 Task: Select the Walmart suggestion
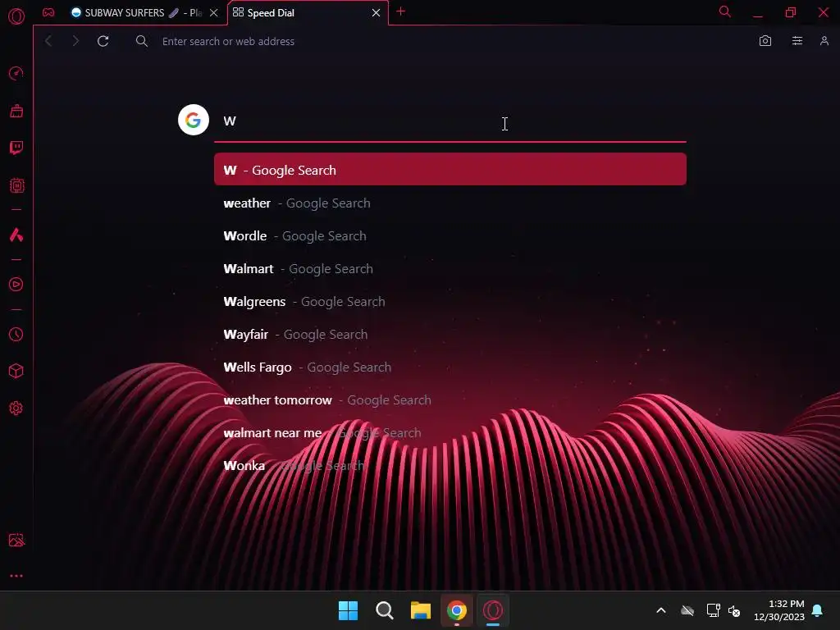pyautogui.click(x=450, y=268)
